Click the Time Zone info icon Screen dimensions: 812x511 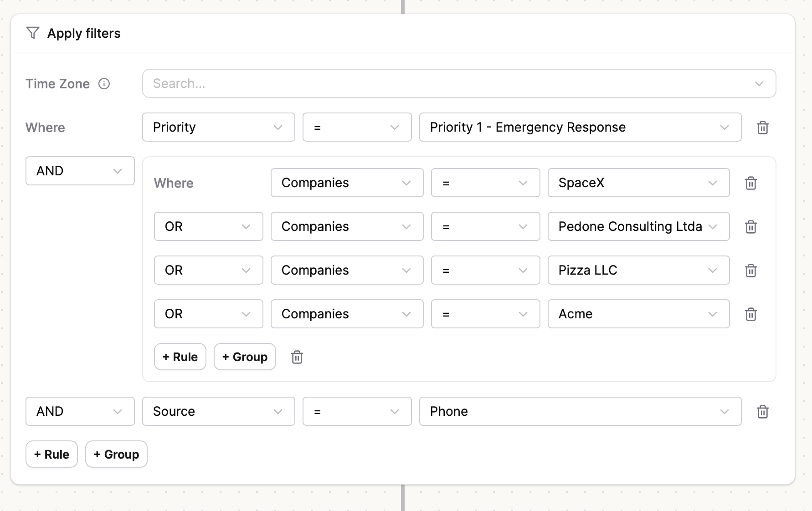[x=104, y=84]
